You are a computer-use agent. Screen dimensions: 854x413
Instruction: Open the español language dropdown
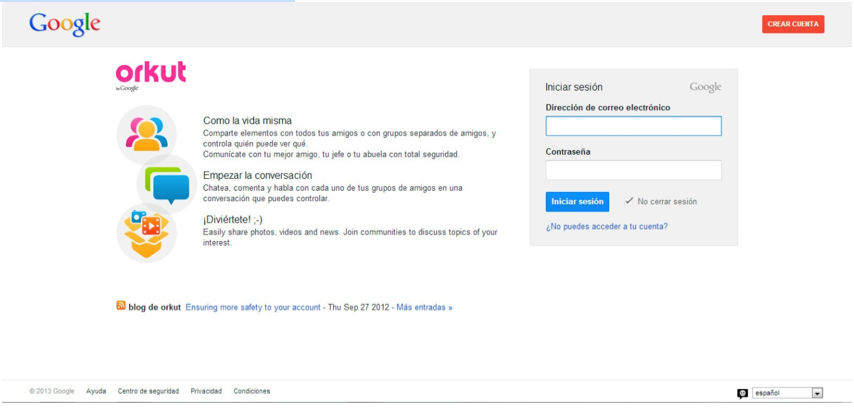787,393
